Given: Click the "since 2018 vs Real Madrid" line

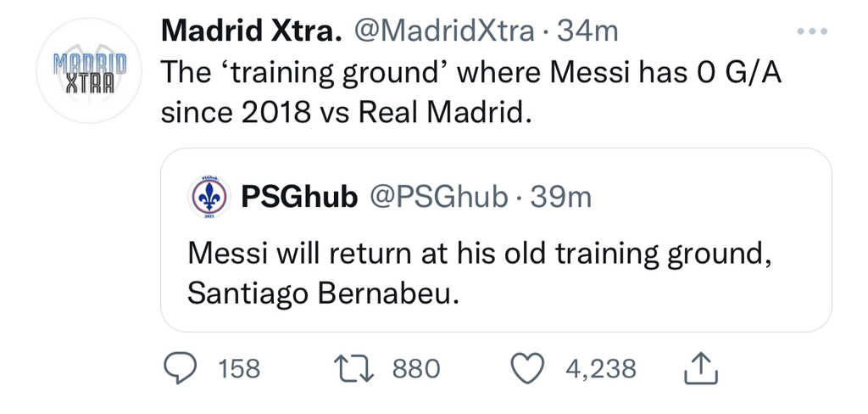Looking at the screenshot, I should [x=347, y=112].
